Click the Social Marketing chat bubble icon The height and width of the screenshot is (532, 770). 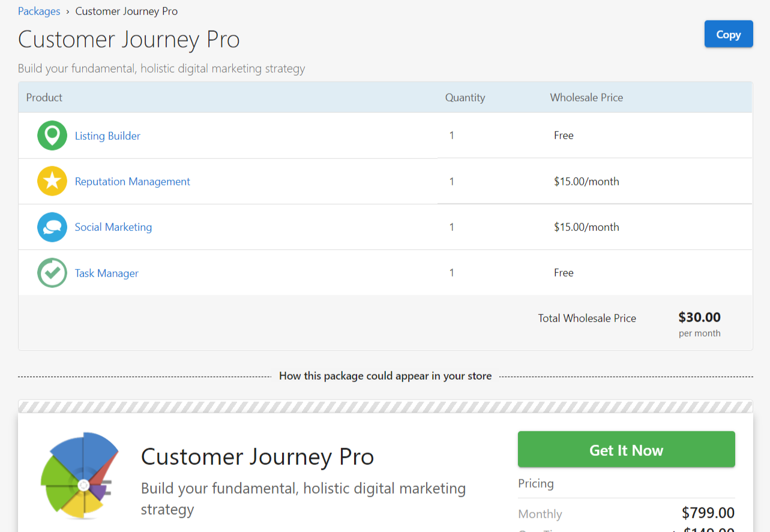pyautogui.click(x=52, y=227)
